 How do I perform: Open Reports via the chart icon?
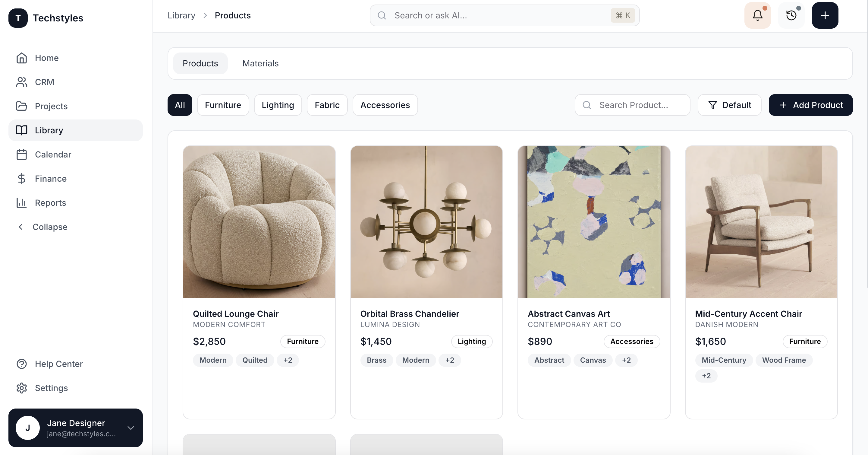(51, 203)
